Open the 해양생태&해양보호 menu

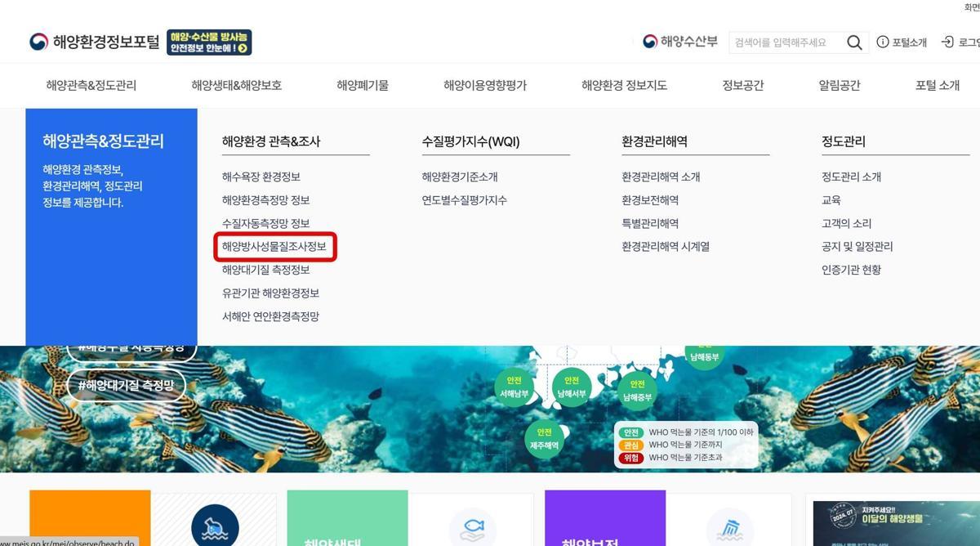[x=237, y=85]
